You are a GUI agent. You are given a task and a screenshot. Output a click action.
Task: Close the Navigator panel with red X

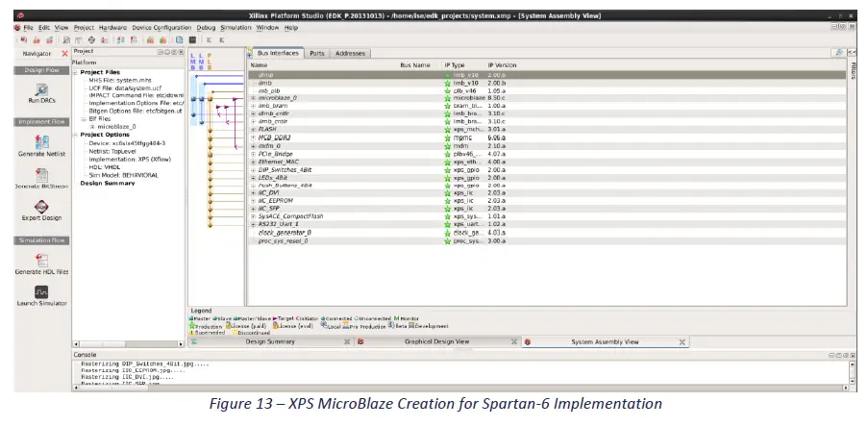pos(64,54)
